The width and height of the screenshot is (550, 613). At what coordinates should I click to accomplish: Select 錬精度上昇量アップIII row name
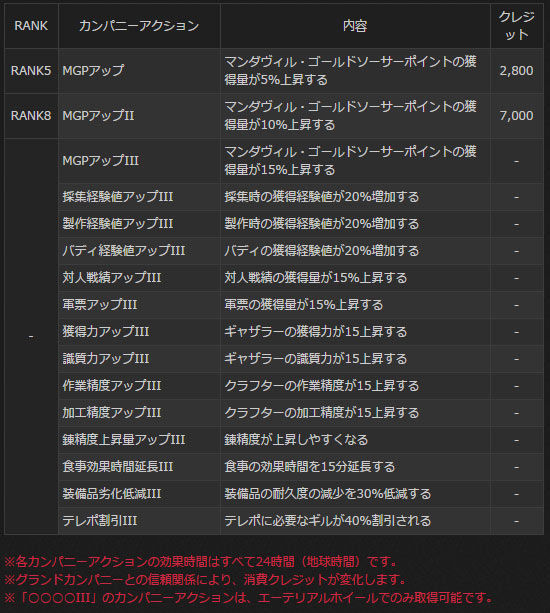tap(124, 439)
